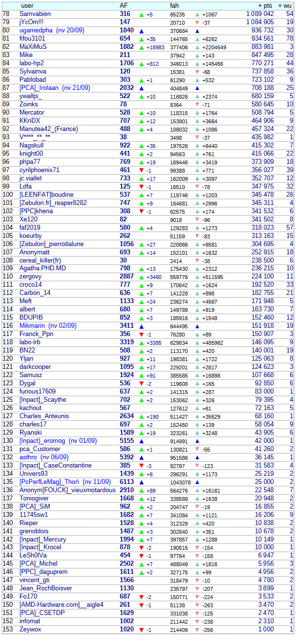This screenshot has height=644, width=296.
Task: Click green fah arrow in labo-lrb row
Action: coord(197,343)
